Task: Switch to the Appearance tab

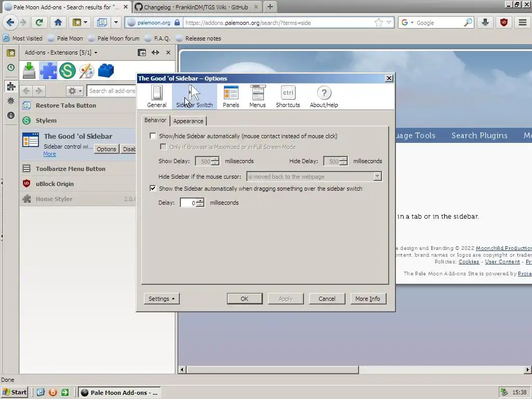Action: [x=188, y=121]
